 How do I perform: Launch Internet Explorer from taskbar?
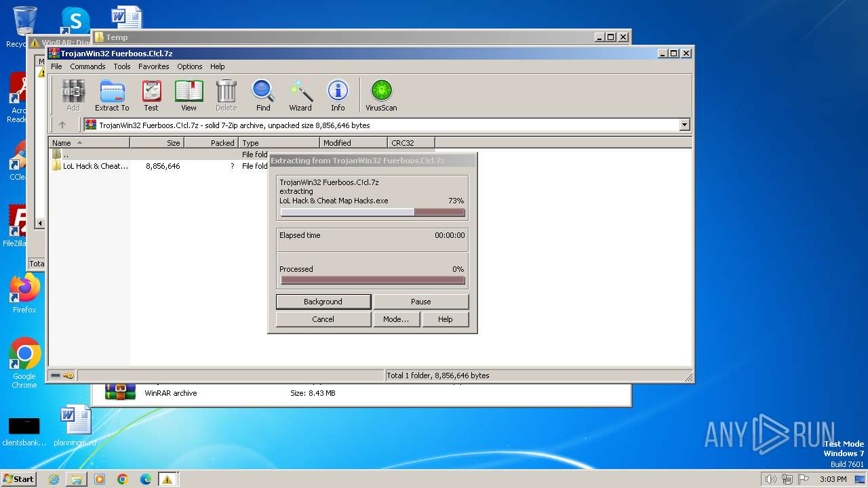coord(54,479)
